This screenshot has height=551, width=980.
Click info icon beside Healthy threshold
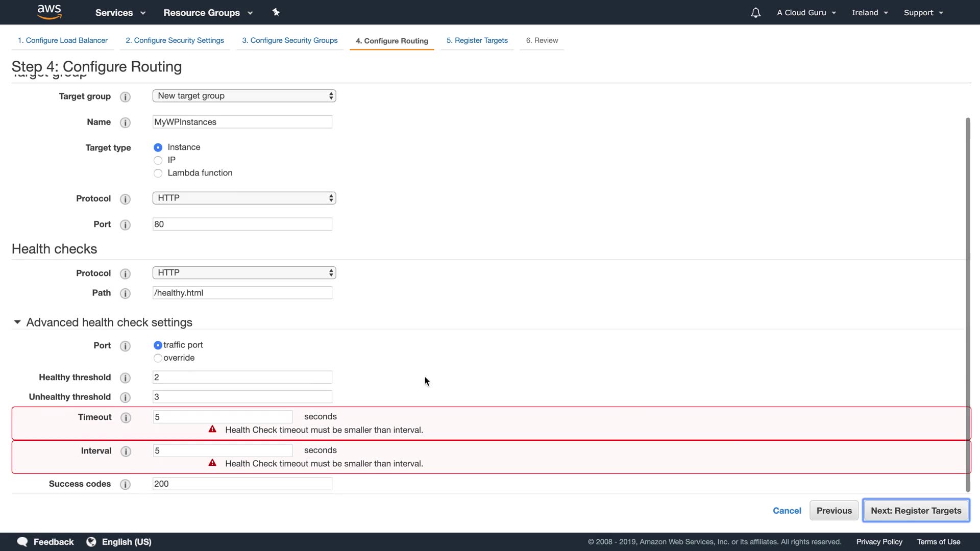pos(125,378)
